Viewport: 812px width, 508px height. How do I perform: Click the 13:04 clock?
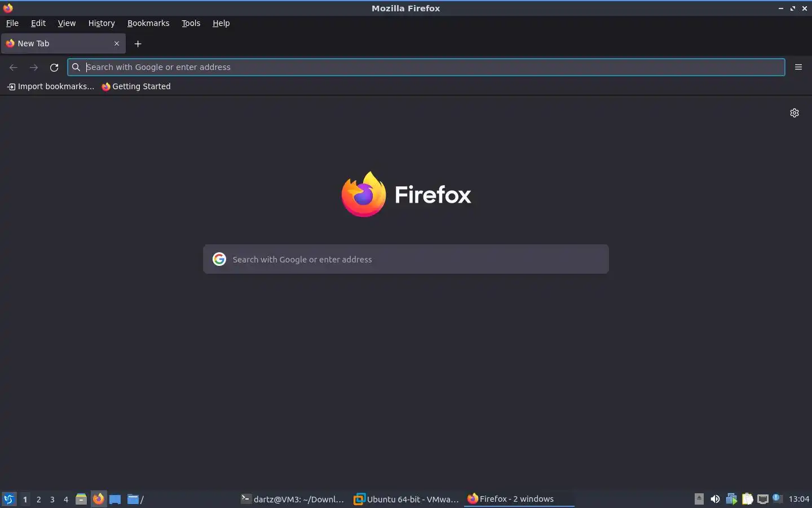click(798, 499)
